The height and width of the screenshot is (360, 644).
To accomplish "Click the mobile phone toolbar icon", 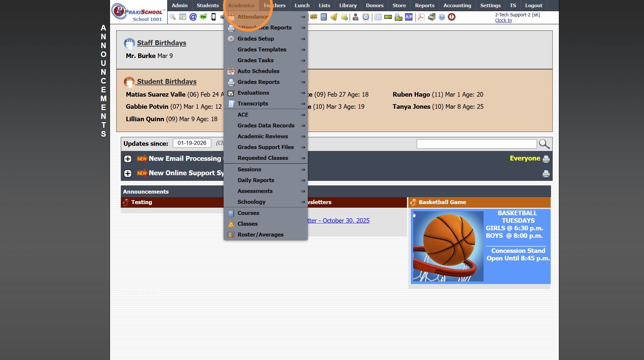I will point(213,17).
